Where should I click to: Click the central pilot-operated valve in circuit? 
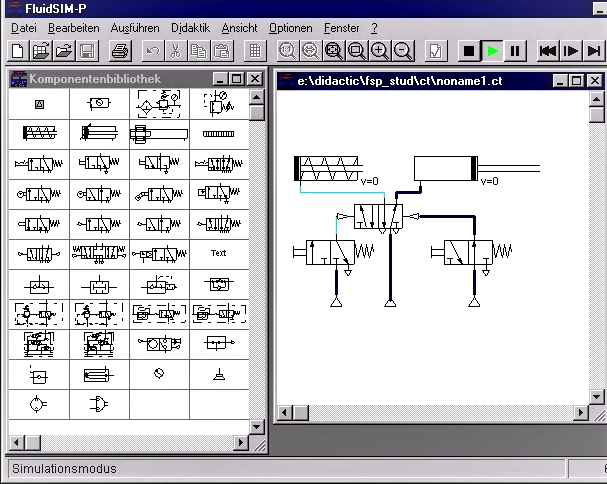(378, 217)
